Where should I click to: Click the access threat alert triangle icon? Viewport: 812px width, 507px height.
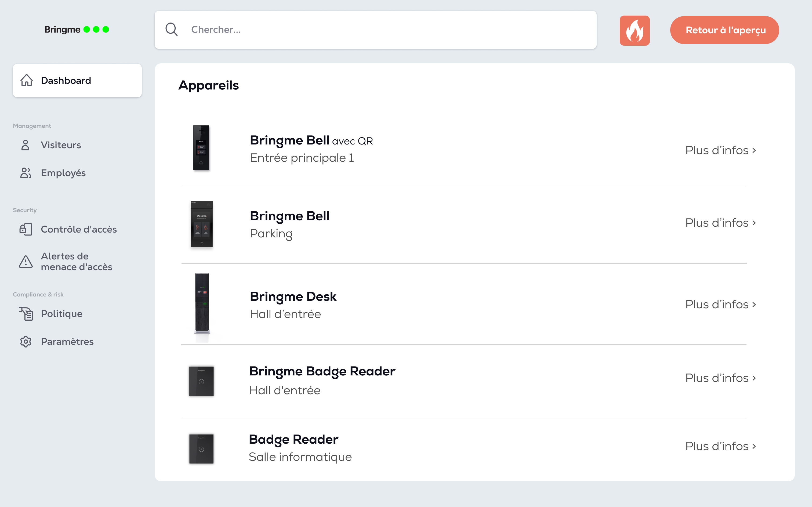tap(26, 262)
